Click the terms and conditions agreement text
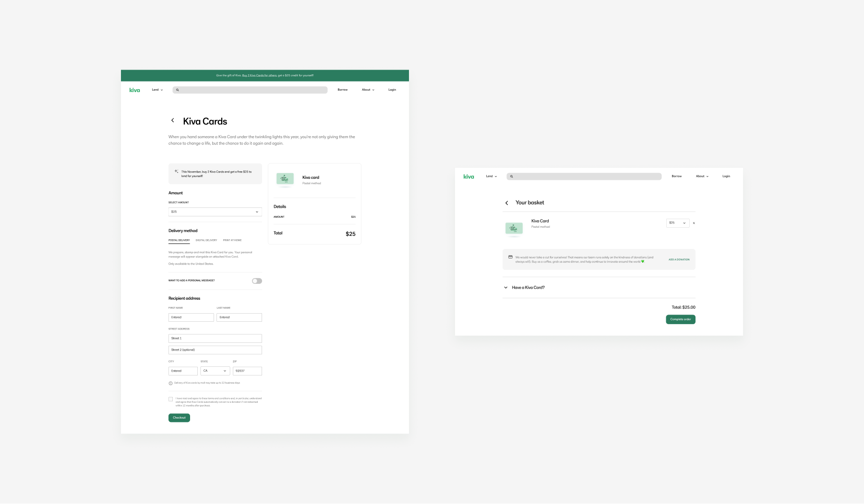 coord(218,402)
